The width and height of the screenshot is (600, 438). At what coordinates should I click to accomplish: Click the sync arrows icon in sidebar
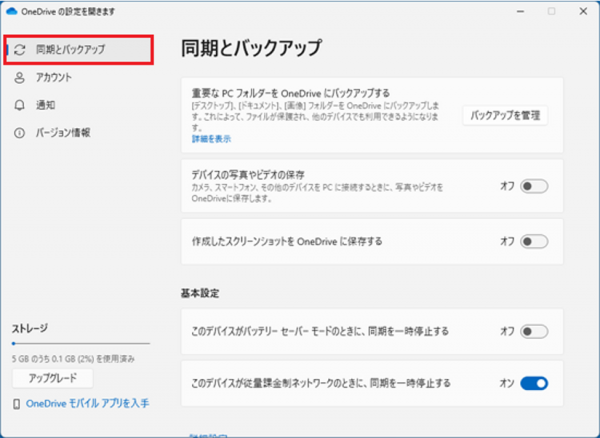(19, 49)
